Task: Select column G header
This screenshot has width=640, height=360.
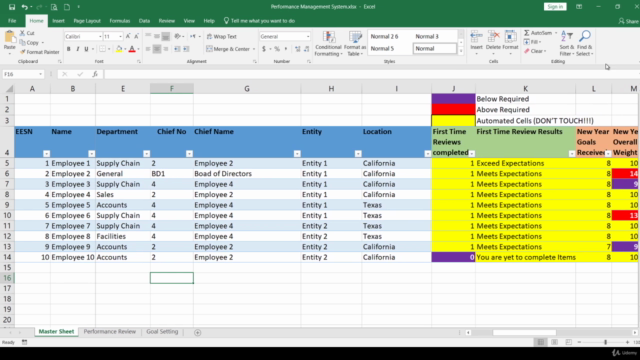Action: click(x=247, y=89)
